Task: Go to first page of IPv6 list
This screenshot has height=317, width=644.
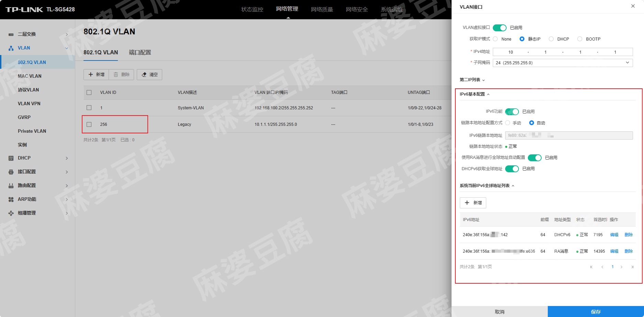Action: point(591,267)
